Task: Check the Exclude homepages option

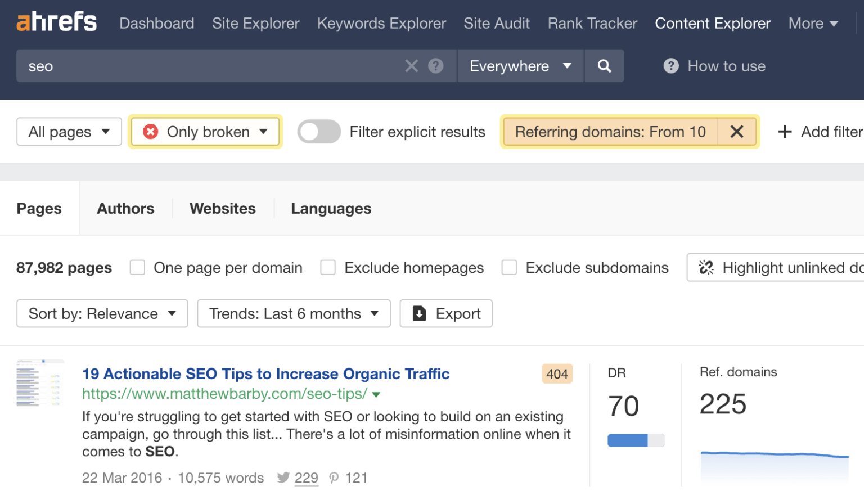Action: pyautogui.click(x=328, y=267)
